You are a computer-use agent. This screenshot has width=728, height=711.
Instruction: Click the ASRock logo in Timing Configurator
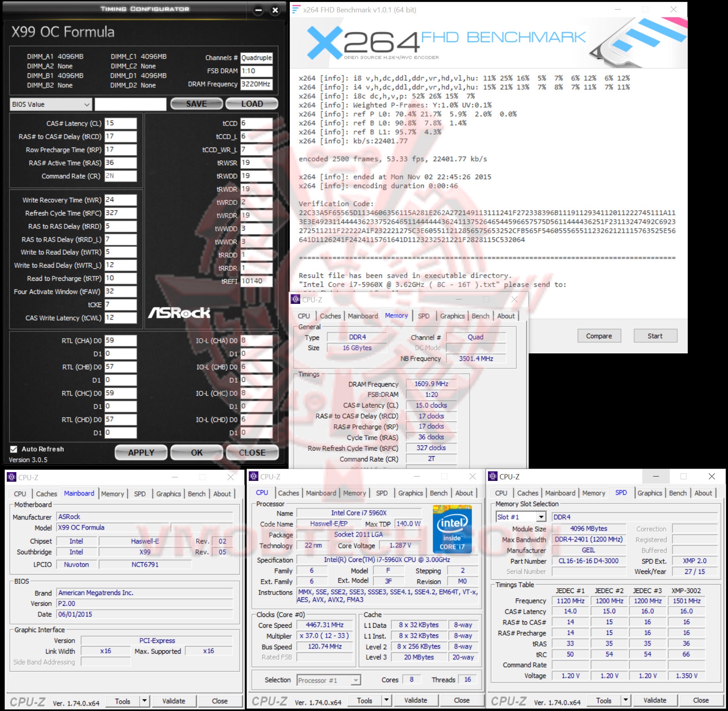pos(179,313)
